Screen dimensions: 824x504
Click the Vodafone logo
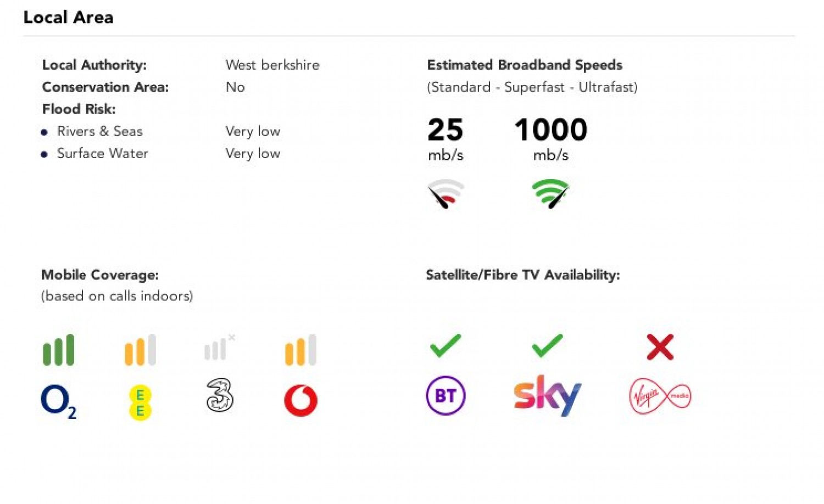click(x=300, y=400)
